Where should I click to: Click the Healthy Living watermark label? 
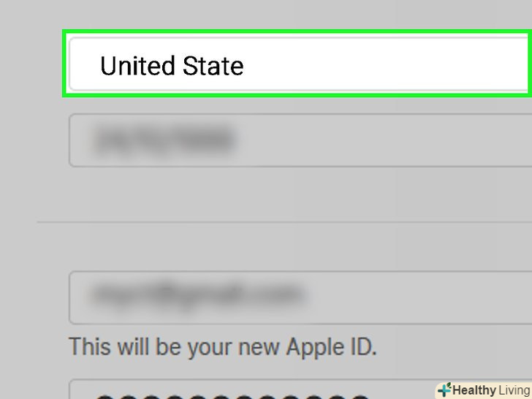(x=484, y=389)
